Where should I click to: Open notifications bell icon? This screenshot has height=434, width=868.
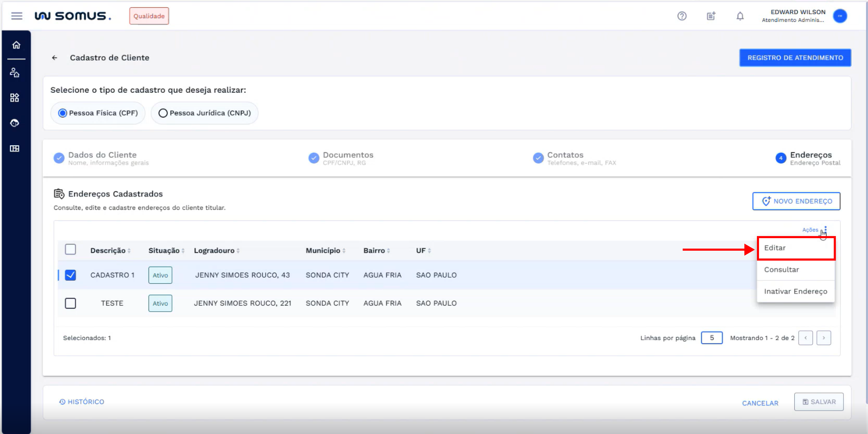(740, 16)
